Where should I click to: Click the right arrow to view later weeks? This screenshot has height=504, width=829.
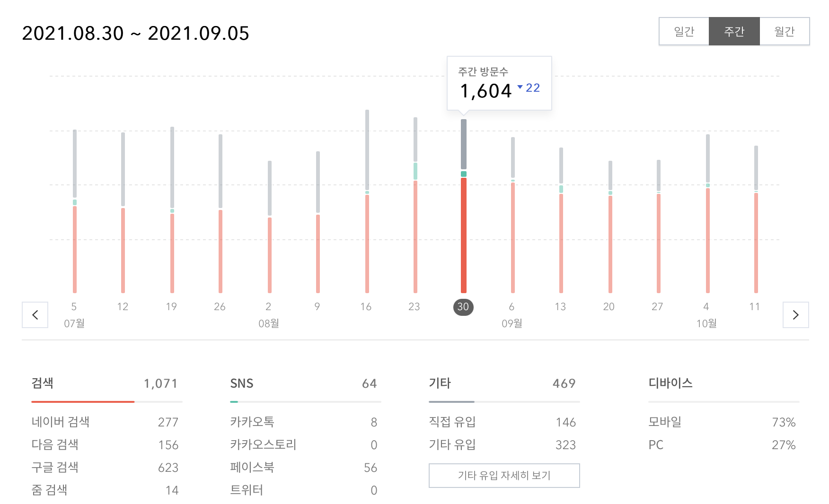(796, 315)
